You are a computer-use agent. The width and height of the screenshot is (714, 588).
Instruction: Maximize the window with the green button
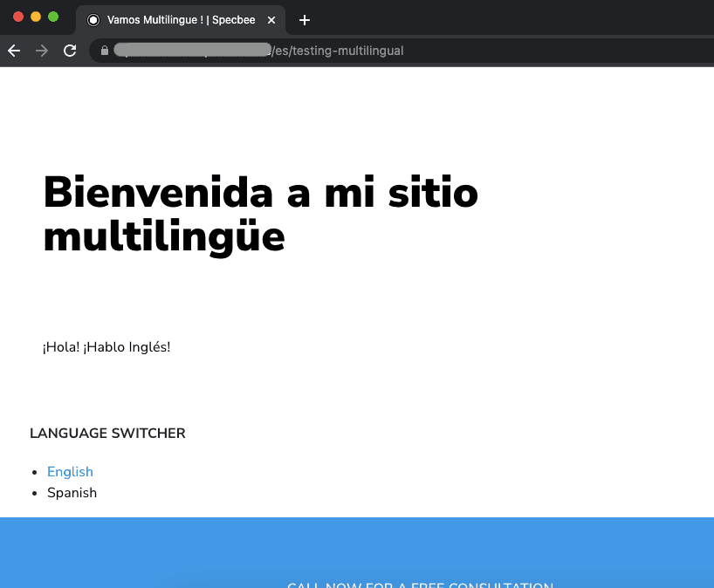(x=53, y=17)
